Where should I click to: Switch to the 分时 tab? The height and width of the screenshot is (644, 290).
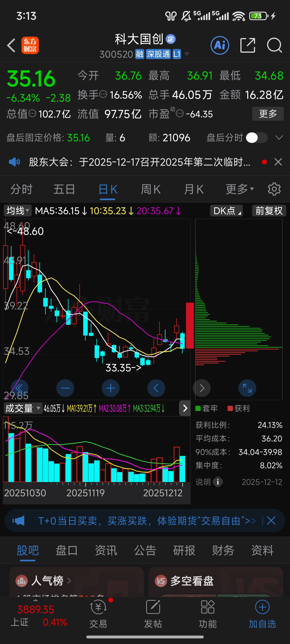22,189
